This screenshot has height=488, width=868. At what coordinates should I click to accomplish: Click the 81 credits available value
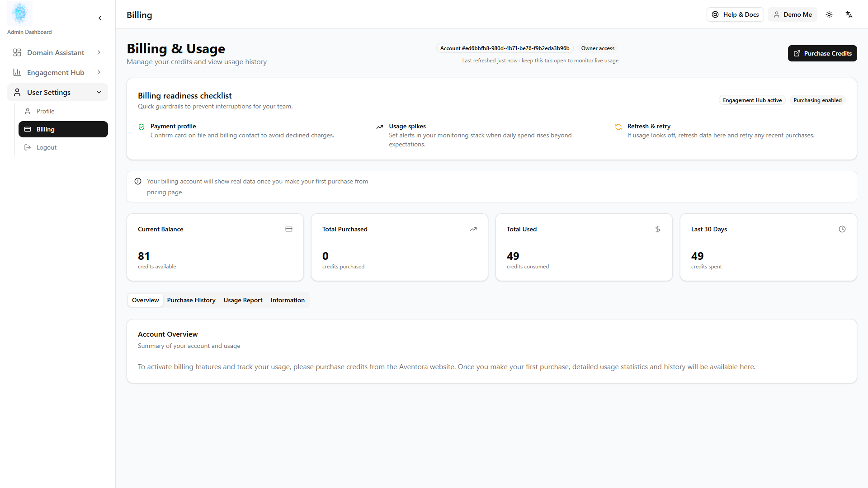point(144,256)
